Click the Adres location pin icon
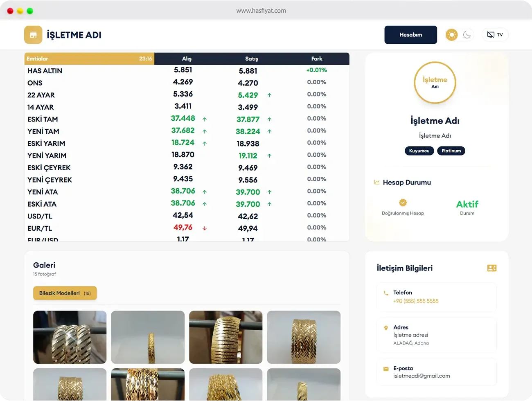This screenshot has height=401, width=532. [386, 328]
